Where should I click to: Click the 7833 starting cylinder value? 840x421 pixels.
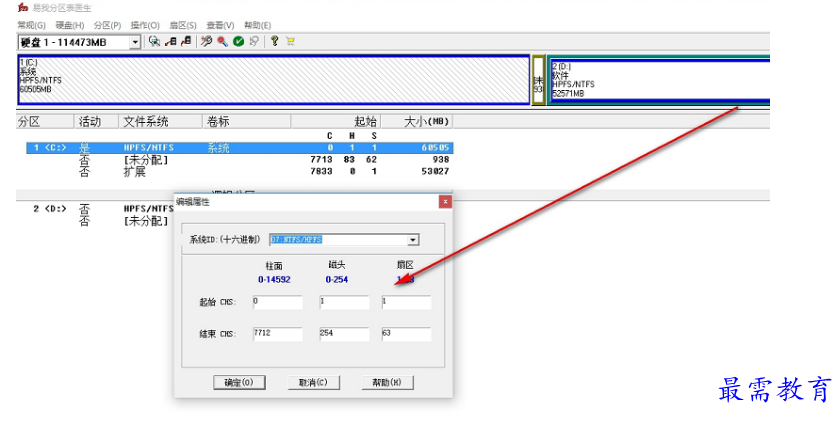321,171
